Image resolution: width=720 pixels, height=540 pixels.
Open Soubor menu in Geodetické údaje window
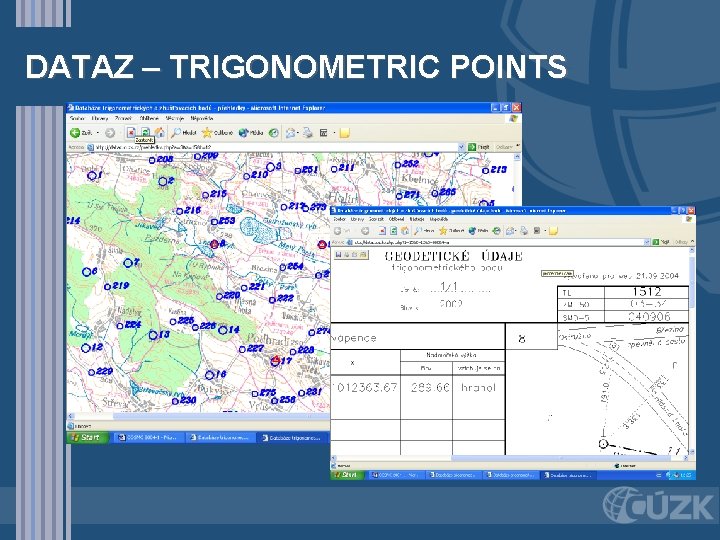click(340, 219)
